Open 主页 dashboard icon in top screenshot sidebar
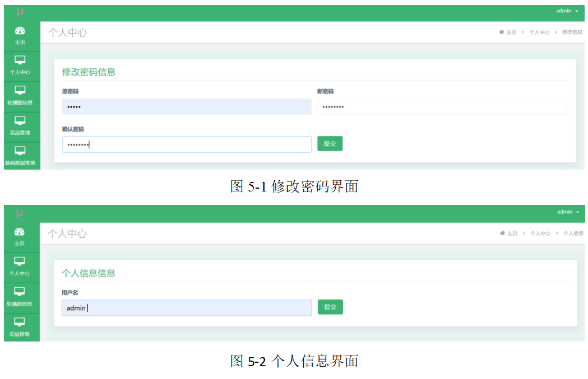Viewport: 588px width, 379px height. [20, 31]
